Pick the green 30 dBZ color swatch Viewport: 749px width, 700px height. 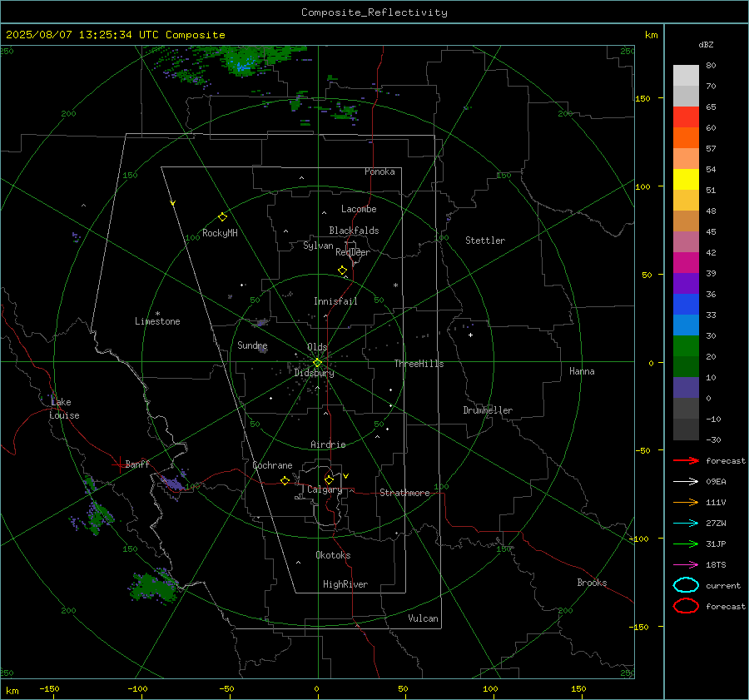coord(686,345)
